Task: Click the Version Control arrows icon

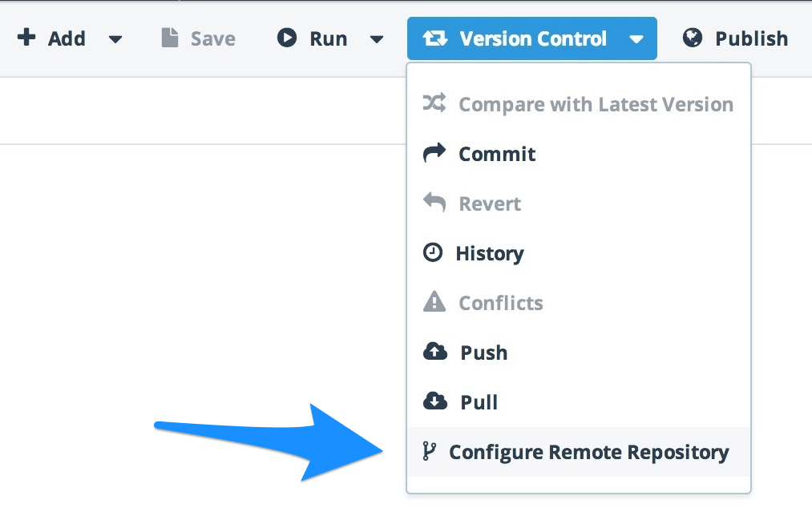Action: [x=435, y=38]
